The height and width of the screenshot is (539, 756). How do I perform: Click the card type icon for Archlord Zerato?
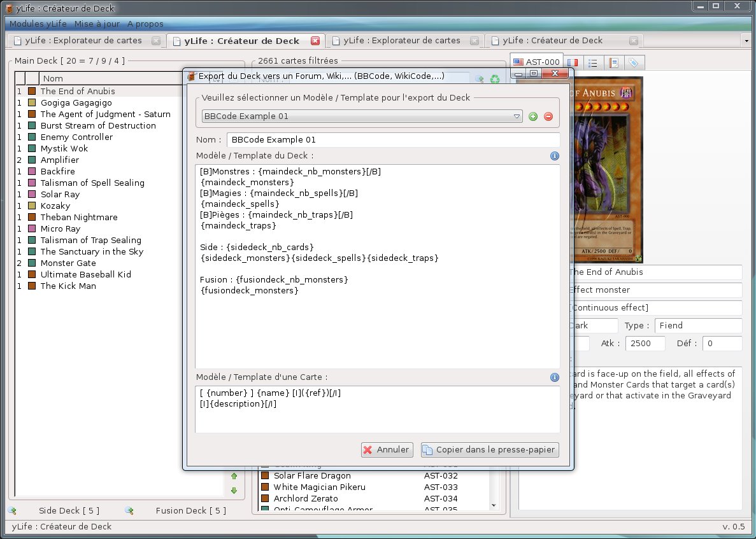(x=265, y=498)
